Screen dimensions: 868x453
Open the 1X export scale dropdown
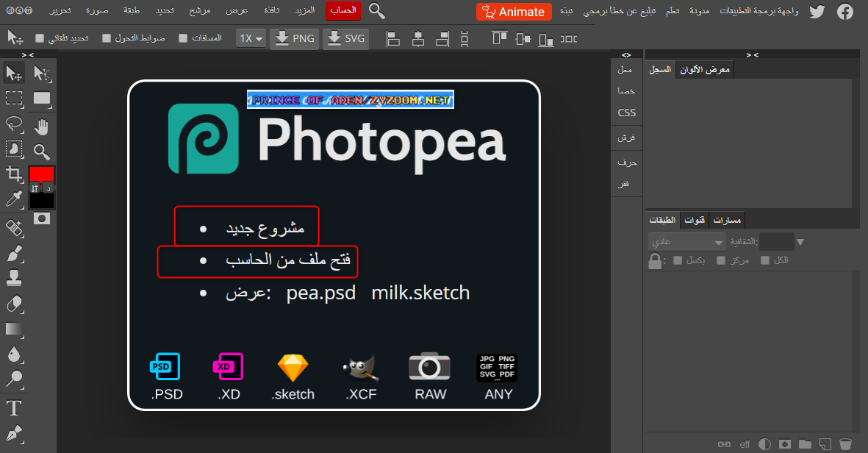click(x=251, y=39)
